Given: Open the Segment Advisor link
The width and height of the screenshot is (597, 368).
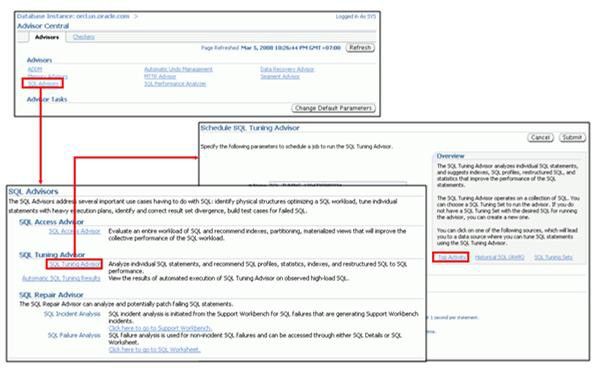Looking at the screenshot, I should click(x=280, y=76).
